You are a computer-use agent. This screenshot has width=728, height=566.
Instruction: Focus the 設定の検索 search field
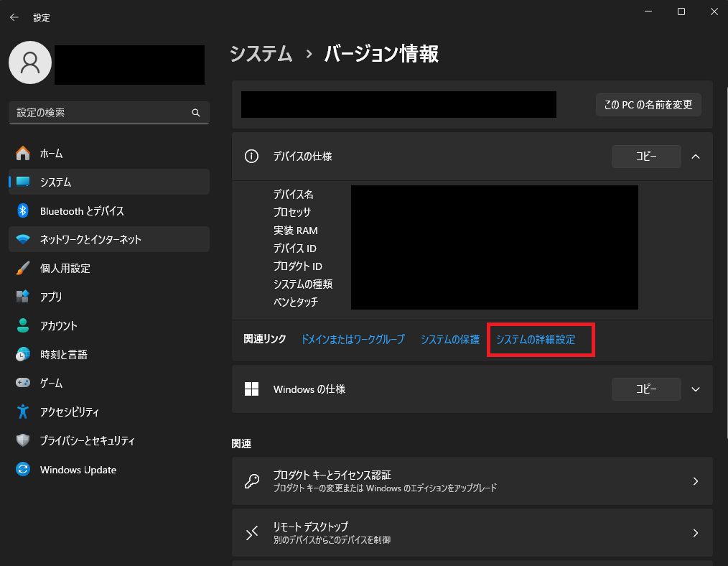(109, 113)
